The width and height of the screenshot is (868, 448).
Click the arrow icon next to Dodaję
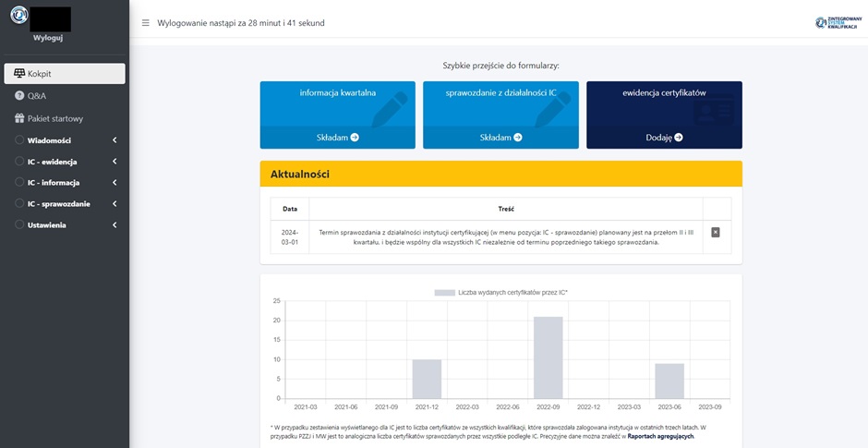coord(679,138)
